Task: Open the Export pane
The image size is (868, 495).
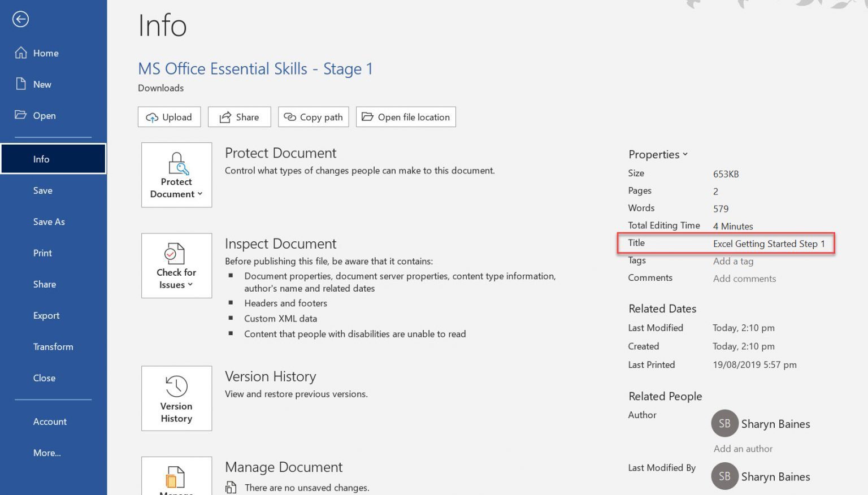Action: click(46, 315)
